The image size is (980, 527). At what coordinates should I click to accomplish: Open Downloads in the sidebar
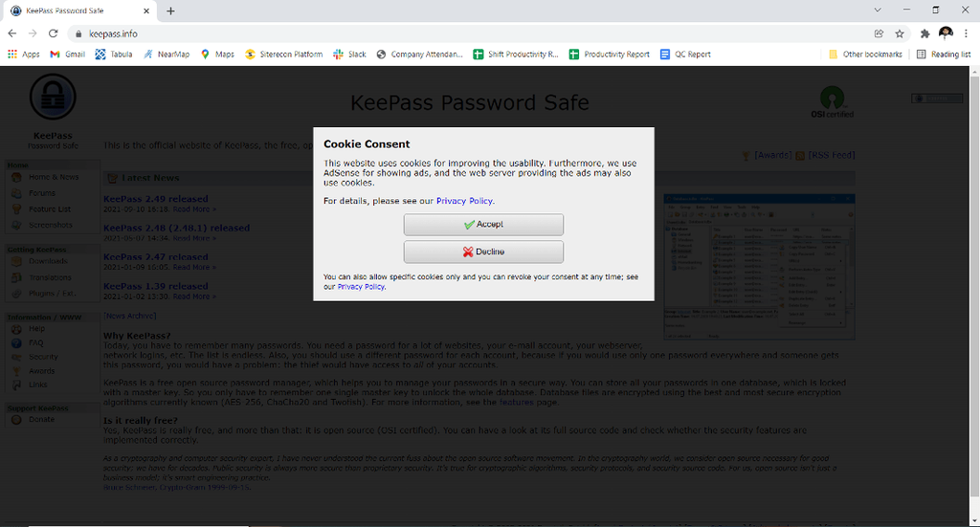click(48, 262)
